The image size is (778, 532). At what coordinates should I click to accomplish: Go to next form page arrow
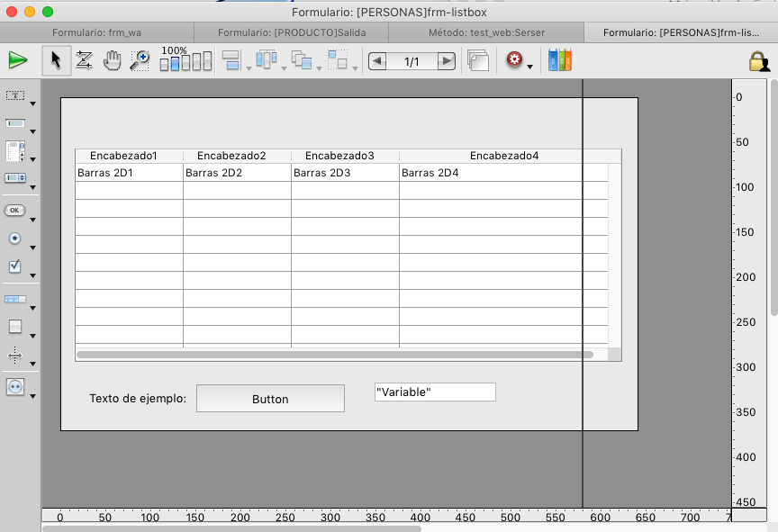click(446, 61)
